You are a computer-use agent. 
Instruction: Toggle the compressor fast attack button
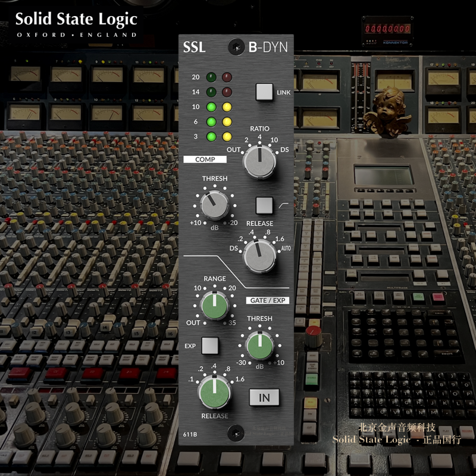pyautogui.click(x=264, y=205)
